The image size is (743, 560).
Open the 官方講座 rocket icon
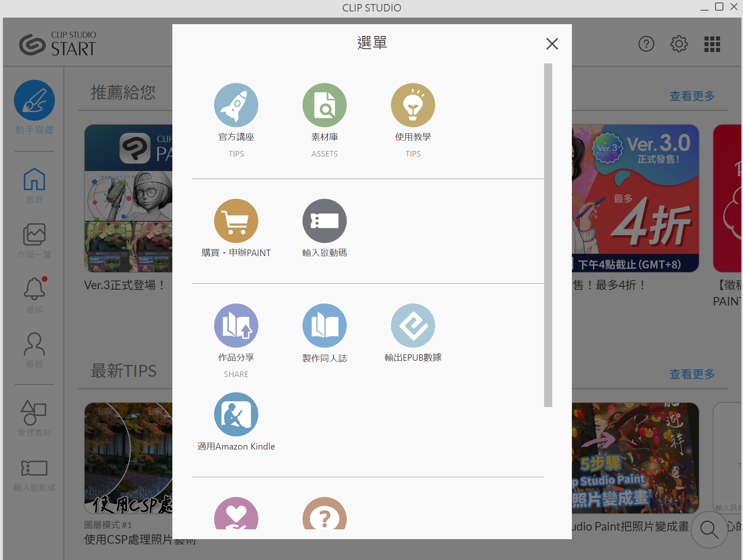[236, 105]
